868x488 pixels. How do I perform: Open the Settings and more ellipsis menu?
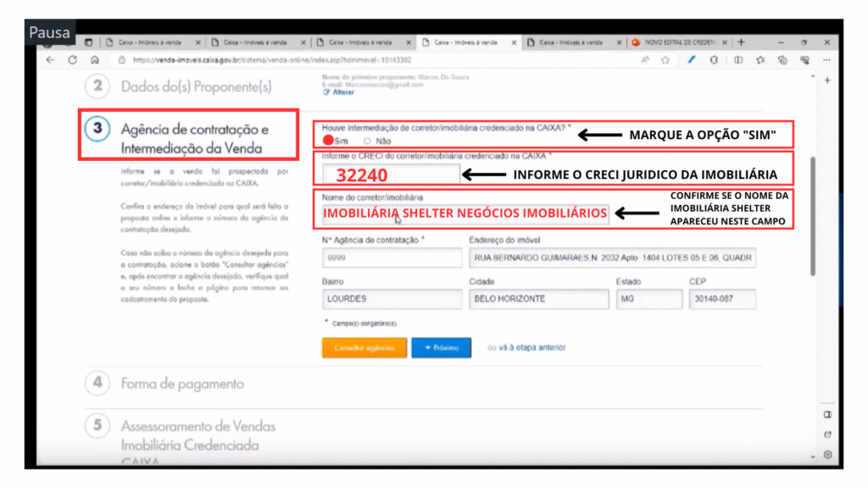click(x=826, y=60)
